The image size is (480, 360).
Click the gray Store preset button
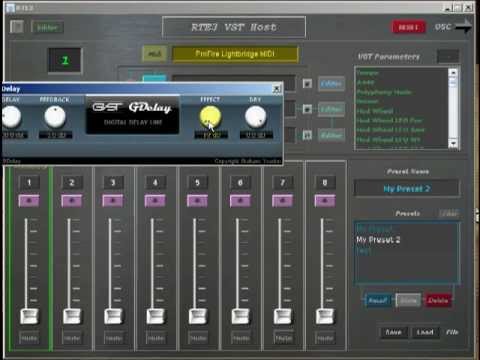pyautogui.click(x=408, y=300)
